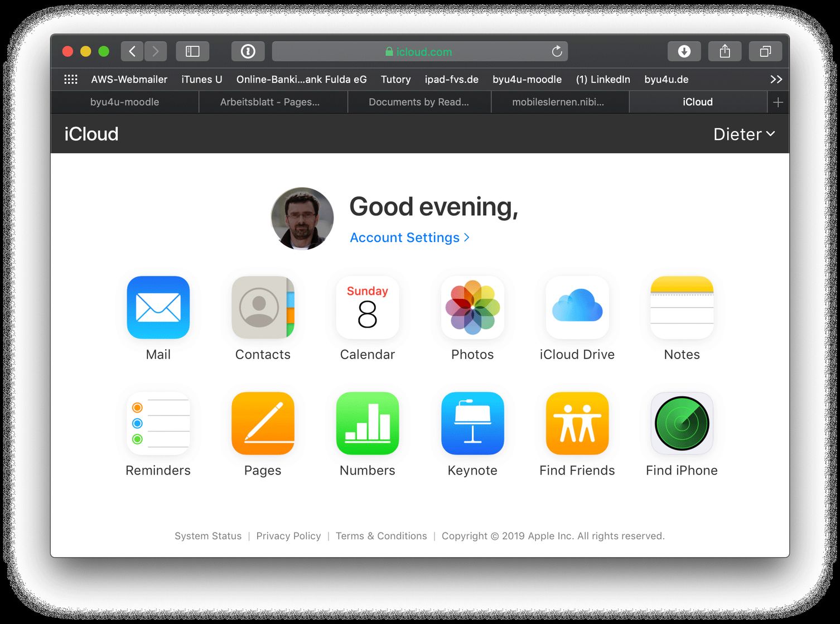Open the Terms & Conditions footer link
The height and width of the screenshot is (624, 840).
(382, 536)
